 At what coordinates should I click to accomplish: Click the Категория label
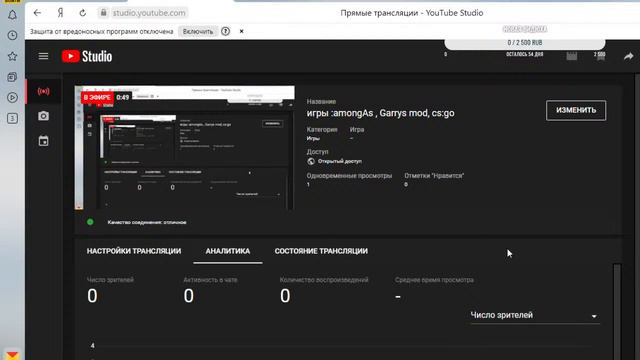[x=322, y=129]
